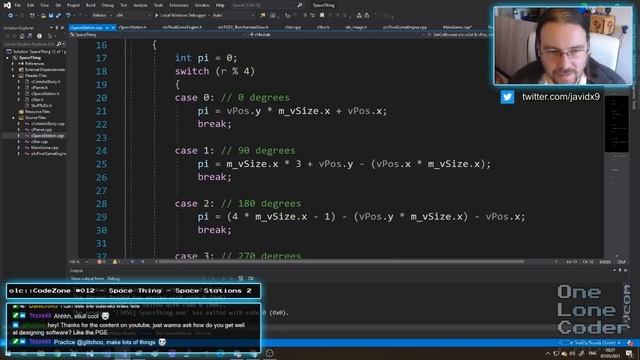Image resolution: width=640 pixels, height=360 pixels.
Task: Click the Undo icon in toolbar
Action: coord(68,16)
